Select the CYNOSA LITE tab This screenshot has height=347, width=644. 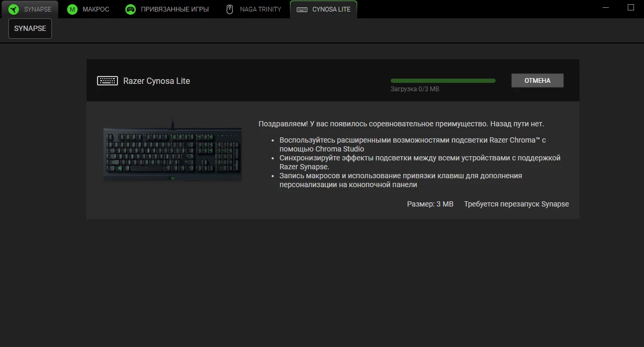(x=324, y=9)
